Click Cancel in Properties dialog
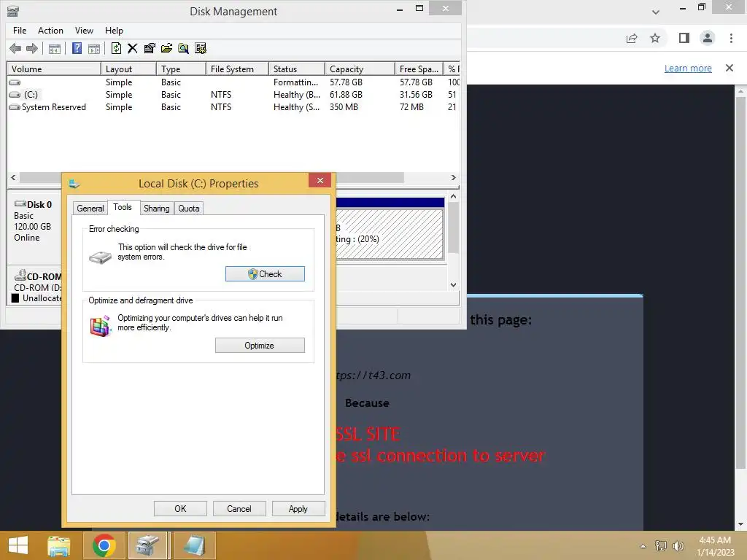The height and width of the screenshot is (560, 747). 239,508
